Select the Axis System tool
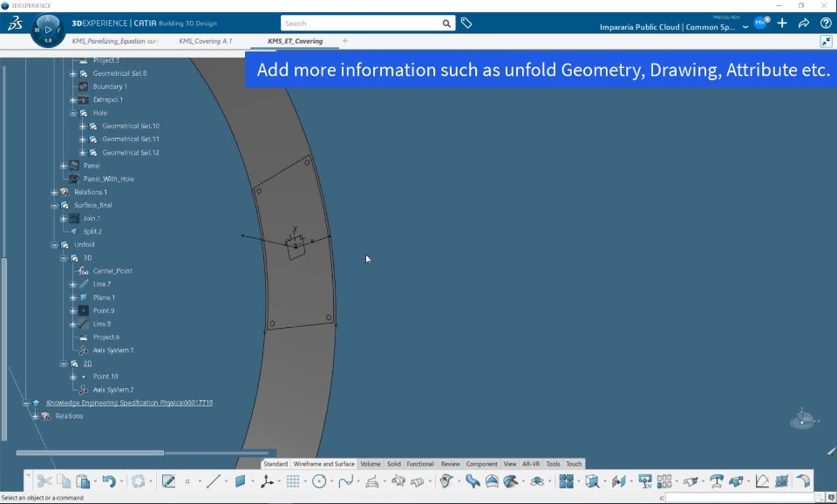837x504 pixels. coord(267,481)
